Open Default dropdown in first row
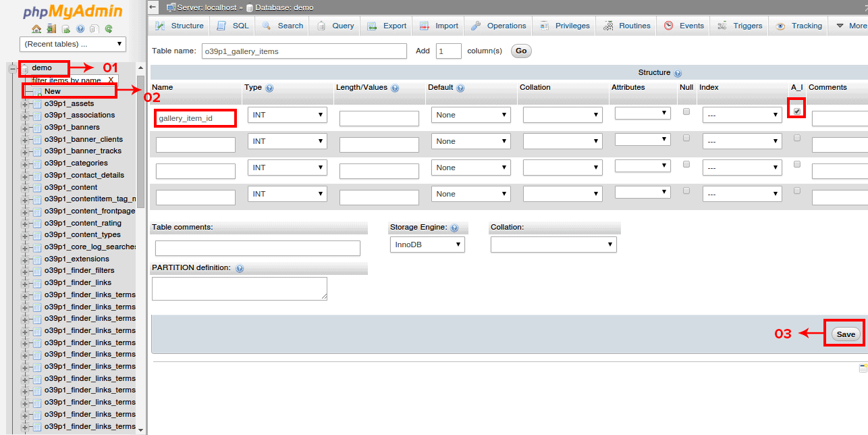Viewport: 868px width, 435px height. click(x=471, y=115)
